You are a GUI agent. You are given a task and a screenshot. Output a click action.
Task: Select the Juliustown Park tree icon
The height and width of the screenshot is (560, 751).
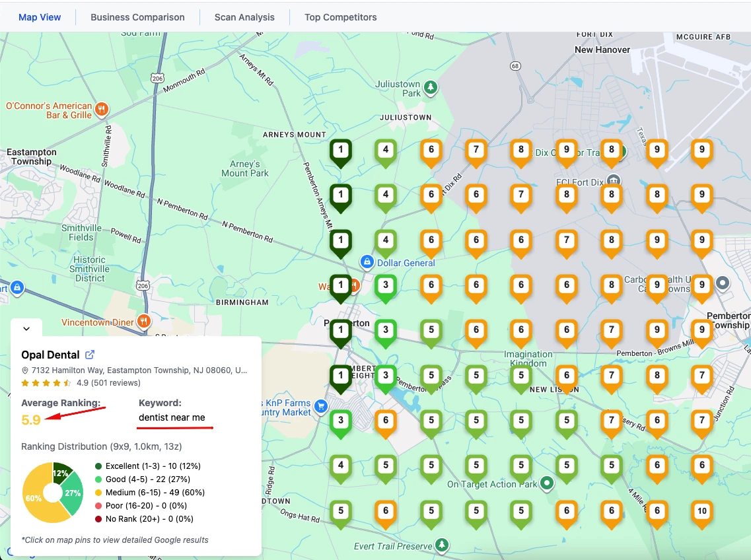pos(431,87)
